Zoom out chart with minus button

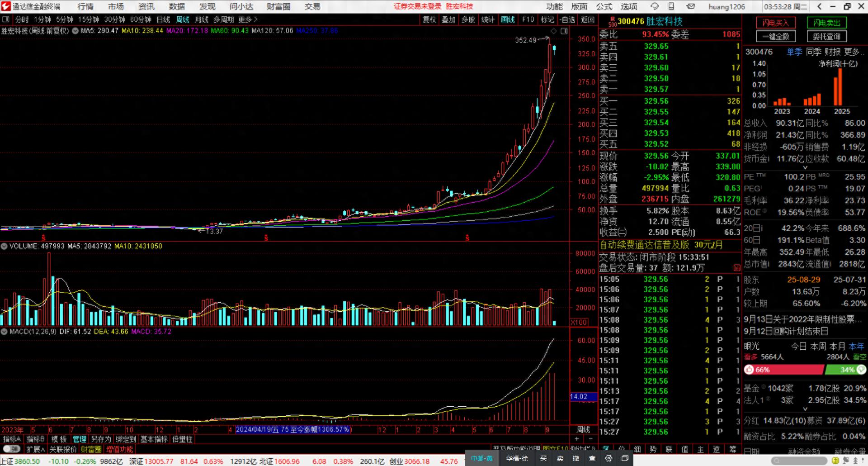(x=590, y=439)
